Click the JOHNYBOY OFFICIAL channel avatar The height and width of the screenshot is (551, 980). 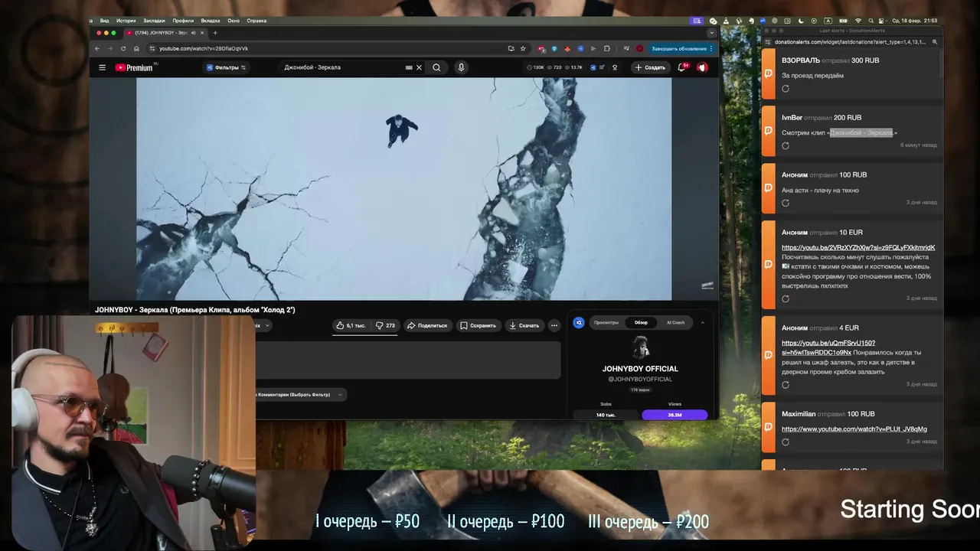pos(641,347)
